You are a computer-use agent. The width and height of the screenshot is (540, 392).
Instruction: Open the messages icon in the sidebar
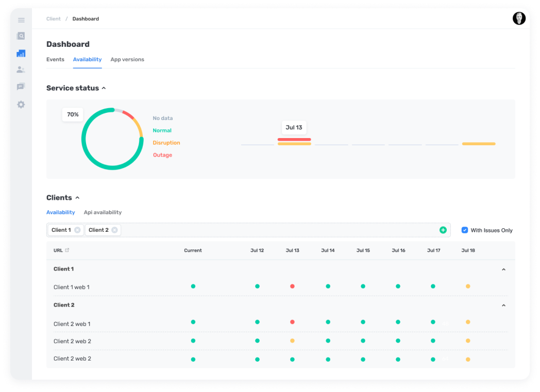(21, 86)
